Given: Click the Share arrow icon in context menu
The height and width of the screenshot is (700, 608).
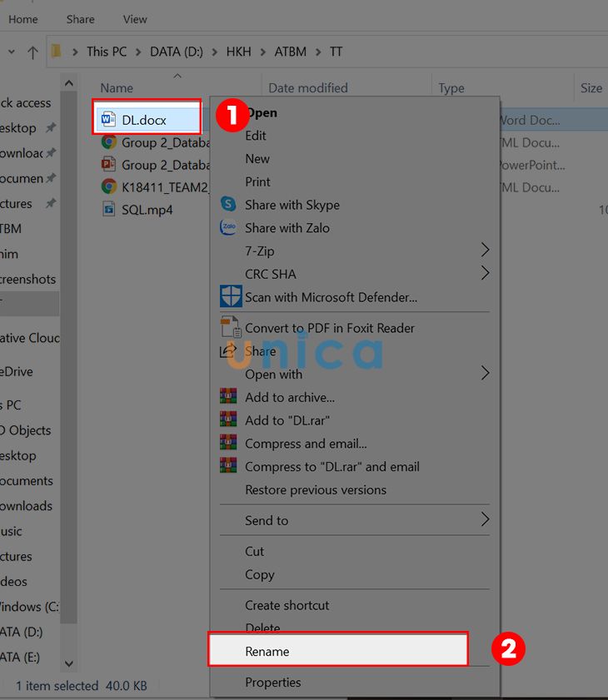Looking at the screenshot, I should click(228, 350).
